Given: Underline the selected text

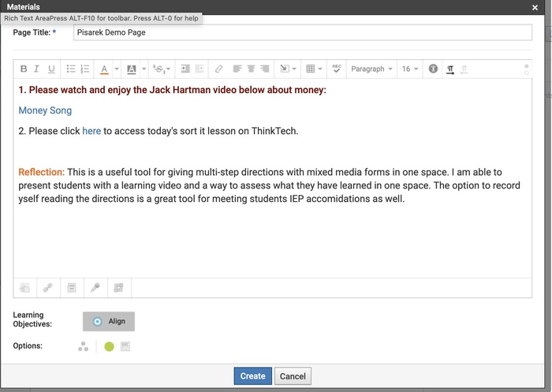Looking at the screenshot, I should pos(51,69).
